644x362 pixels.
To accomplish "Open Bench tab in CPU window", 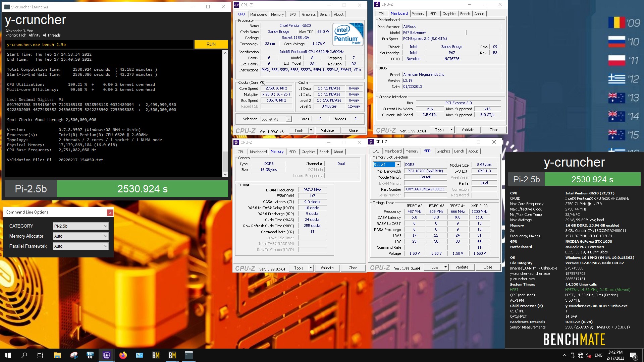I will [x=324, y=14].
